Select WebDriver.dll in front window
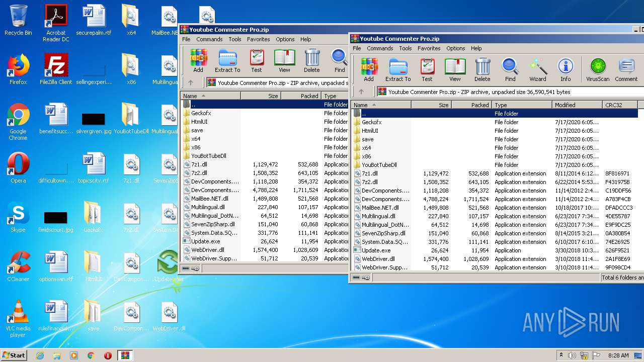This screenshot has width=644, height=362. tap(378, 259)
